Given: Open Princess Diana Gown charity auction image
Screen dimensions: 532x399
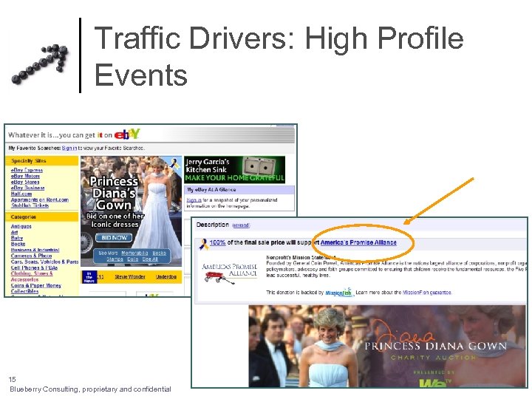Looking at the screenshot, I should [386, 346].
